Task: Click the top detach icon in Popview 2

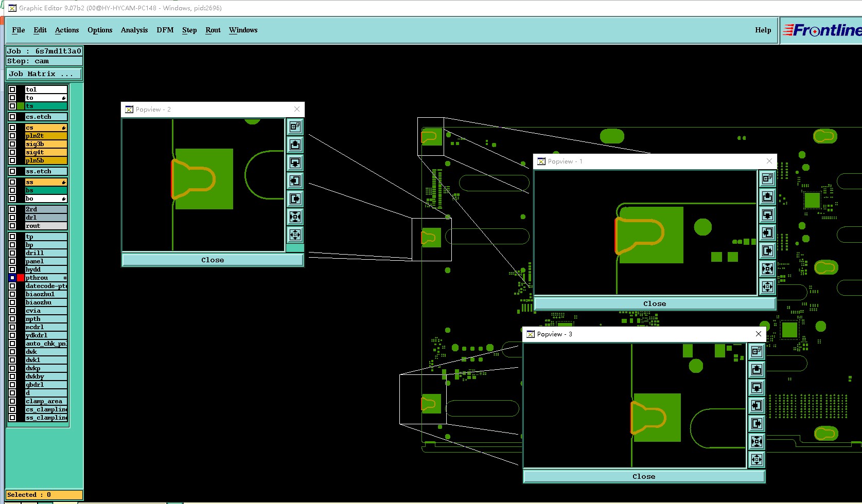Action: pos(295,127)
